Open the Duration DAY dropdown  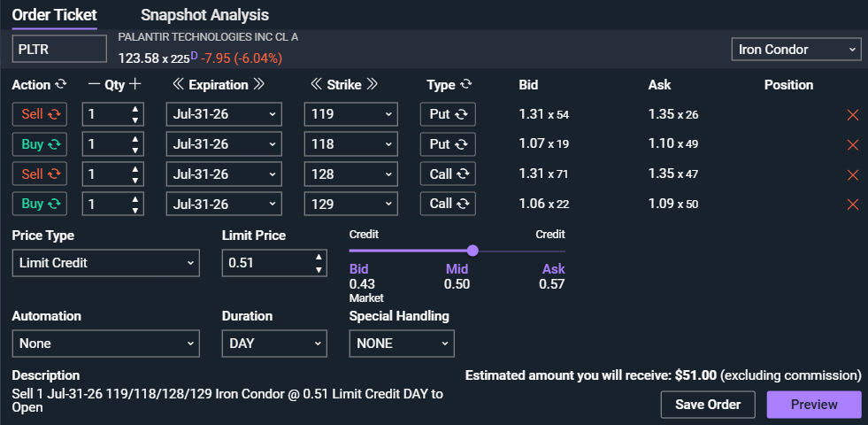click(274, 344)
